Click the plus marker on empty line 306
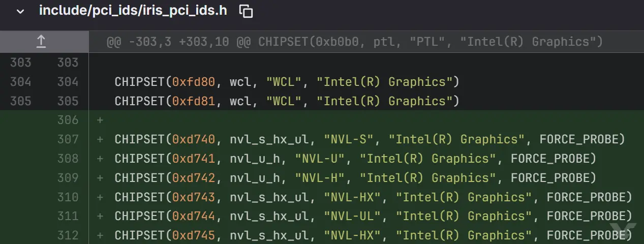 pos(100,120)
